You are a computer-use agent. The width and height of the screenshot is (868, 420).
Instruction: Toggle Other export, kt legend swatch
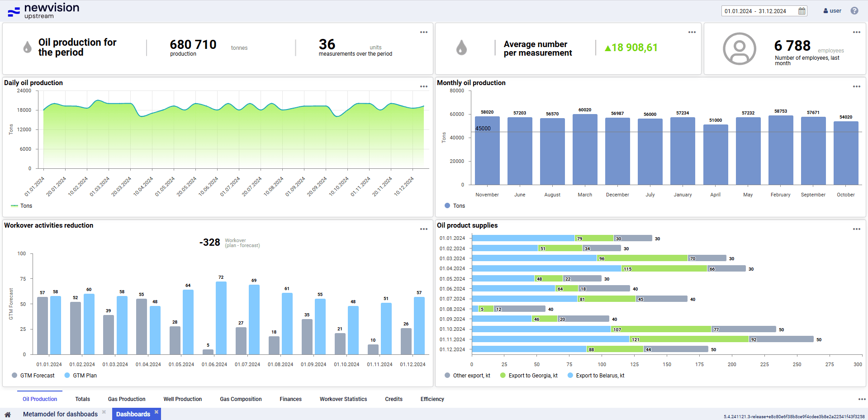447,376
